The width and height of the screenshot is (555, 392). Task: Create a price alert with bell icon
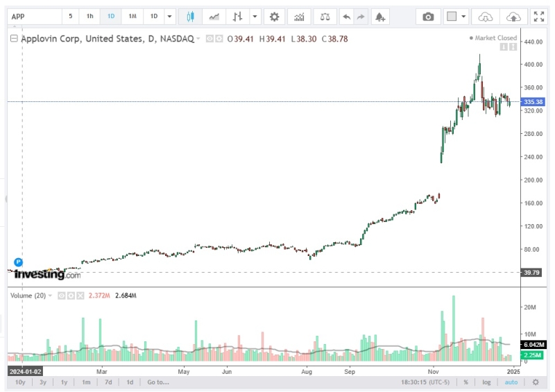(x=380, y=17)
